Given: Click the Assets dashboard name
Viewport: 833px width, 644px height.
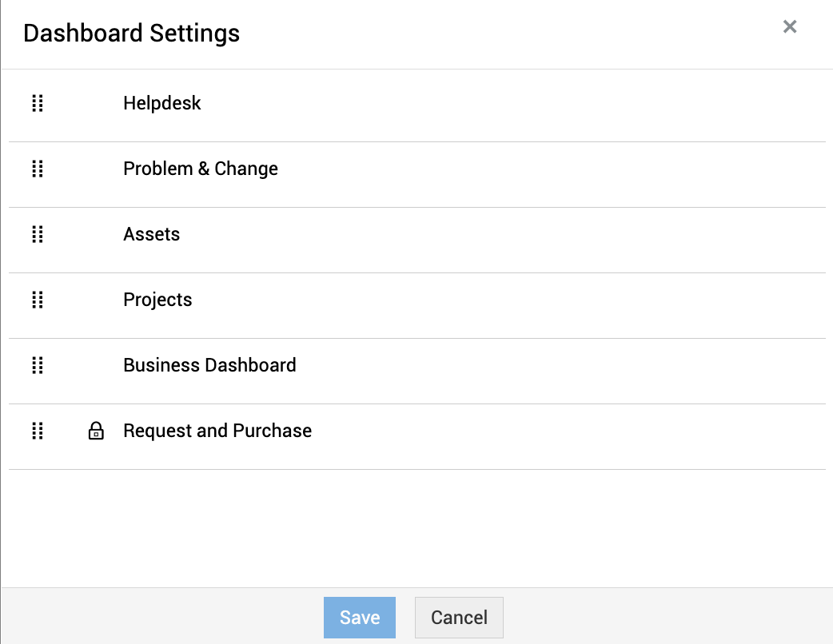Looking at the screenshot, I should coord(152,234).
